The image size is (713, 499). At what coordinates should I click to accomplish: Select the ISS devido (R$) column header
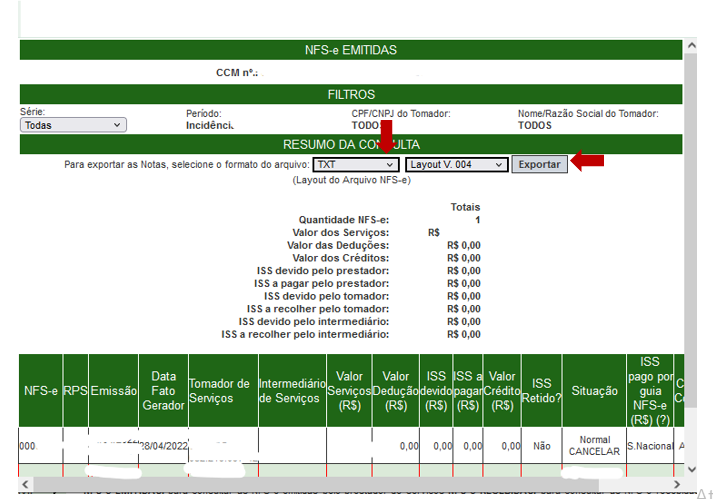[436, 391]
